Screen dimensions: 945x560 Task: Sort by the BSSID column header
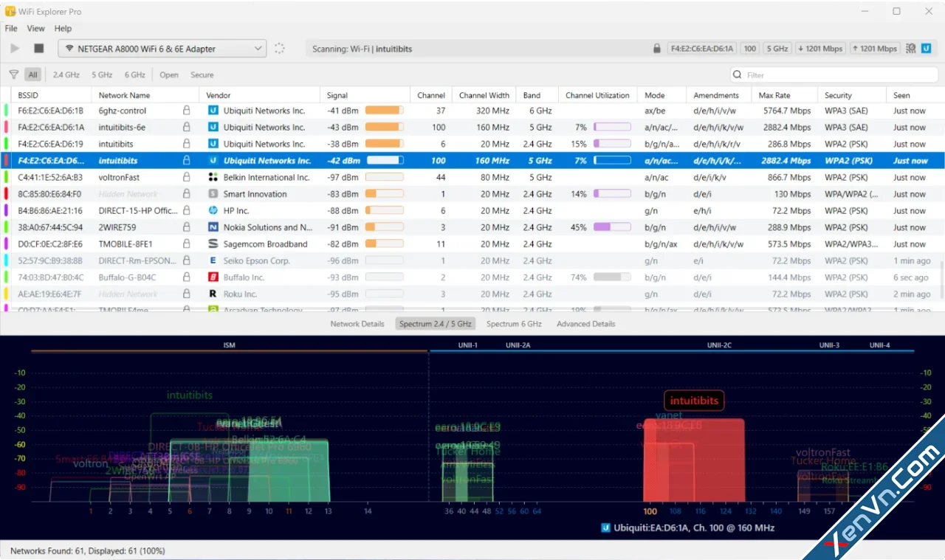52,95
